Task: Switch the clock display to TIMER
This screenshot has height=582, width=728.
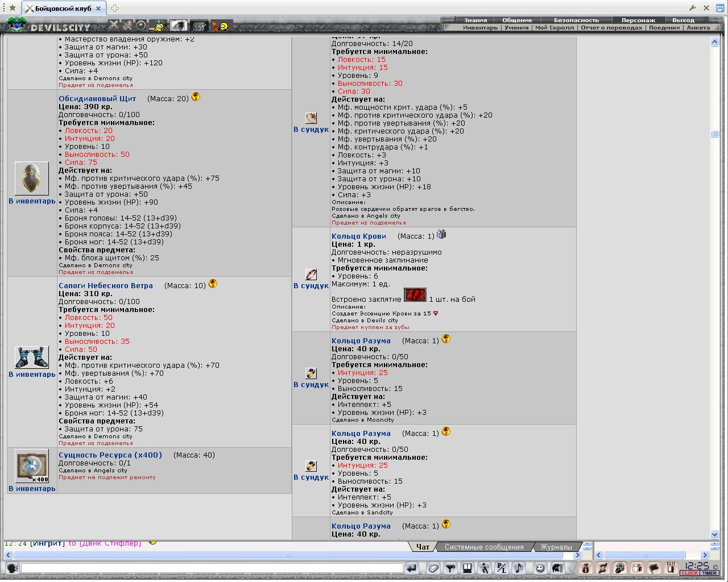Action: coord(709,573)
